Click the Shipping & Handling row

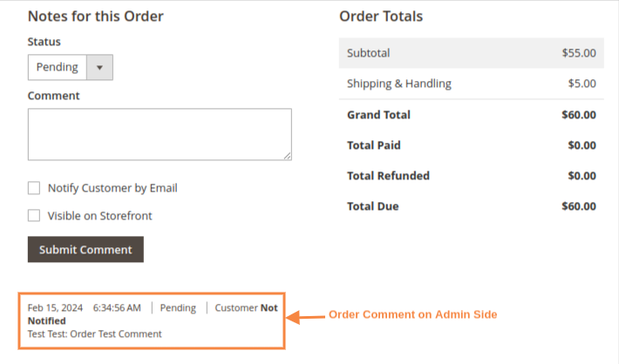tap(471, 84)
